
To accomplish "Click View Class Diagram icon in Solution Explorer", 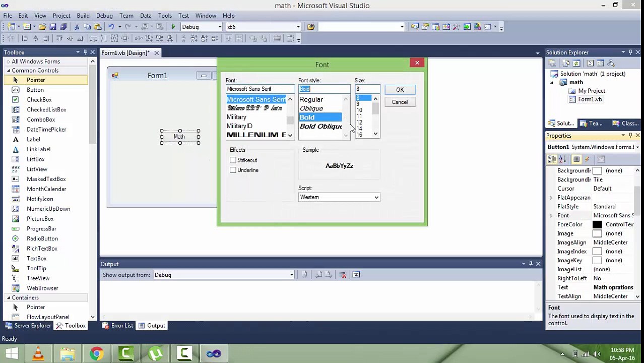I will tap(611, 63).
